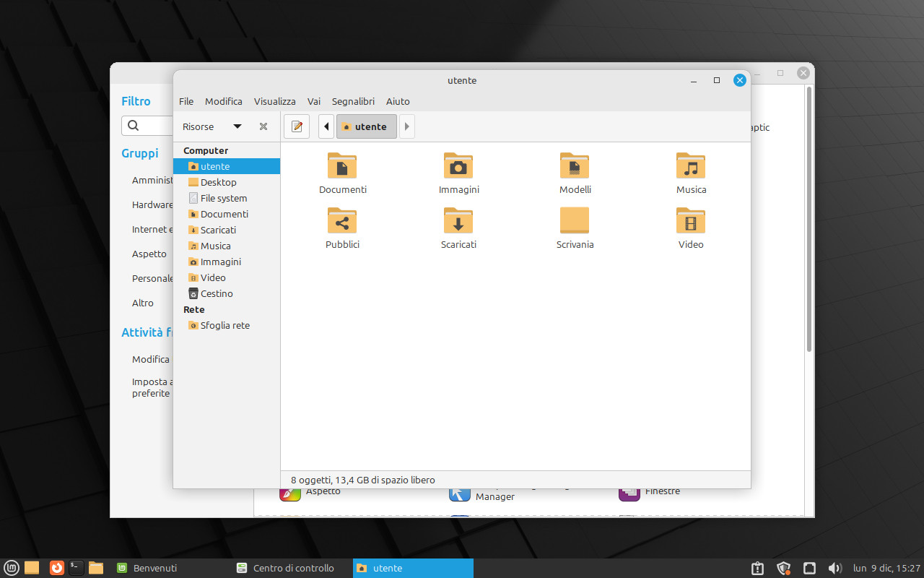The width and height of the screenshot is (924, 578).
Task: Close the Risorse sidebar panel
Action: (263, 126)
